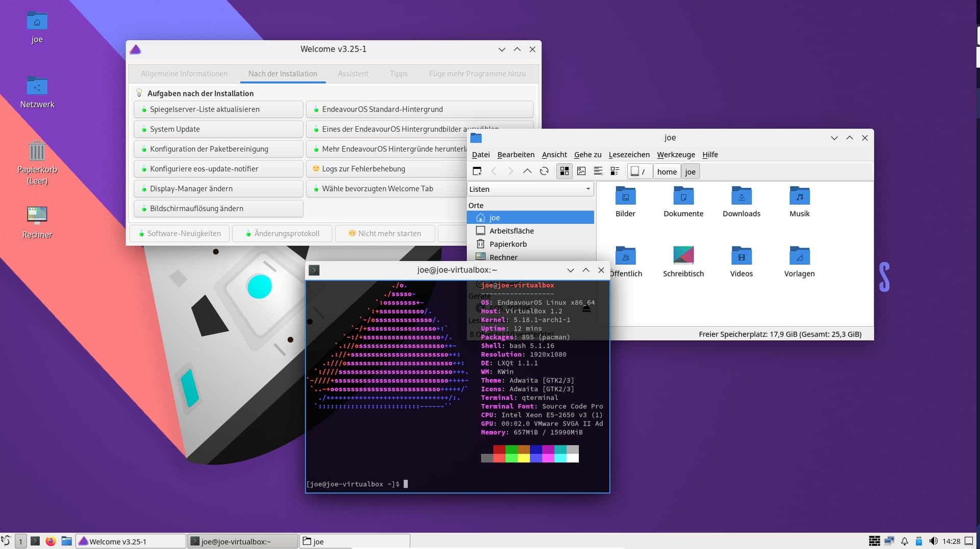
Task: Open Datei menu in file manager
Action: 480,155
